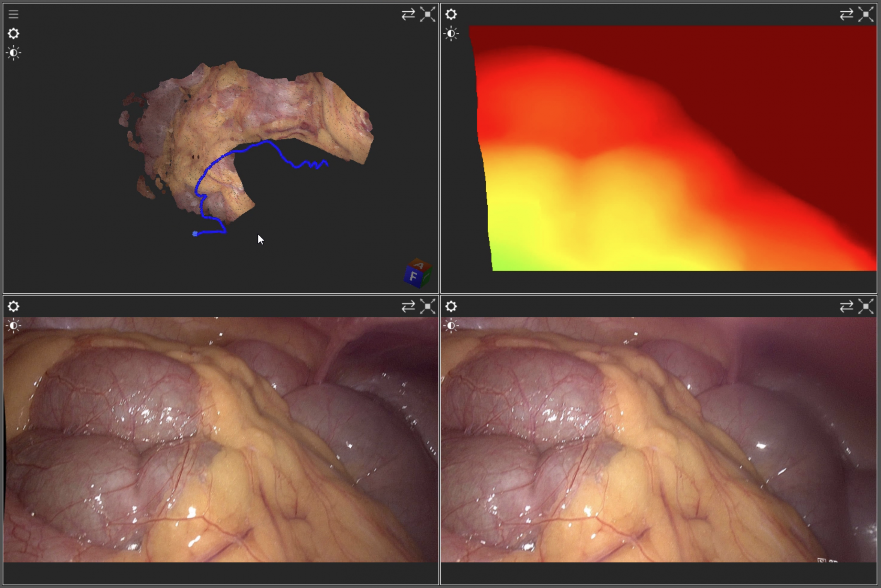881x588 pixels.
Task: Open the hamburger menu in 3D view
Action: 13,14
